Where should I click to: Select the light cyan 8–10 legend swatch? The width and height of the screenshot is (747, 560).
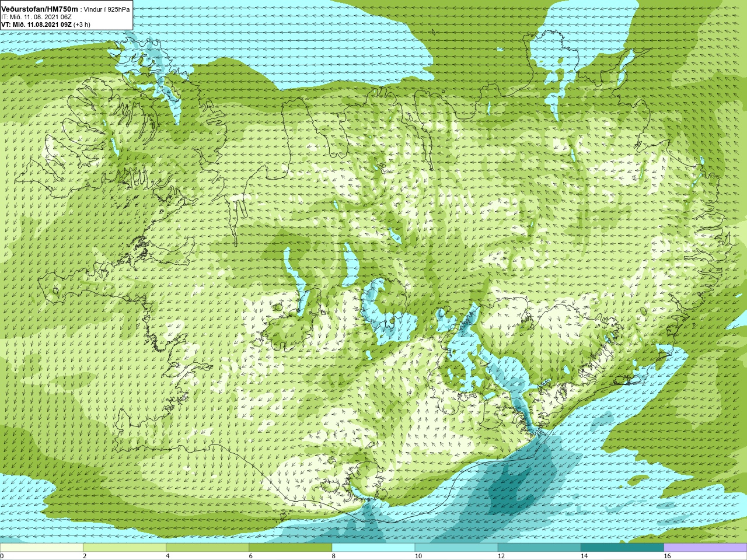tap(373, 548)
